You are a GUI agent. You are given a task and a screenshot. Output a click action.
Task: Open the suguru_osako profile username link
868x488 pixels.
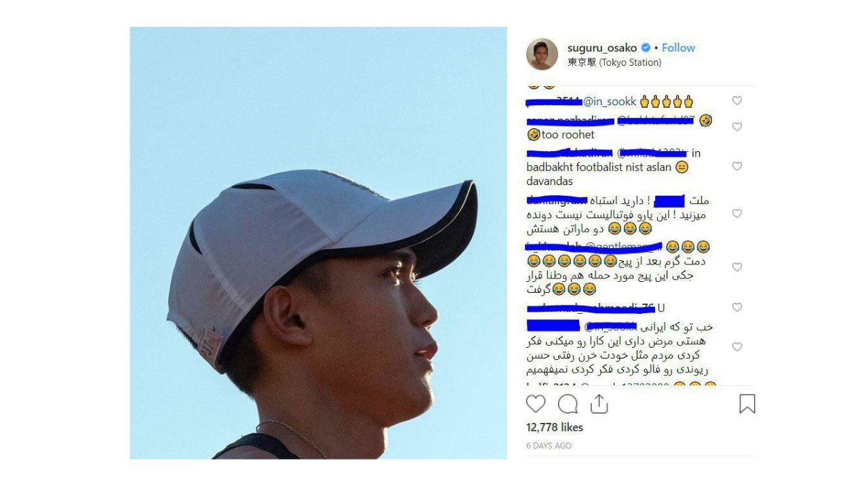coord(602,47)
